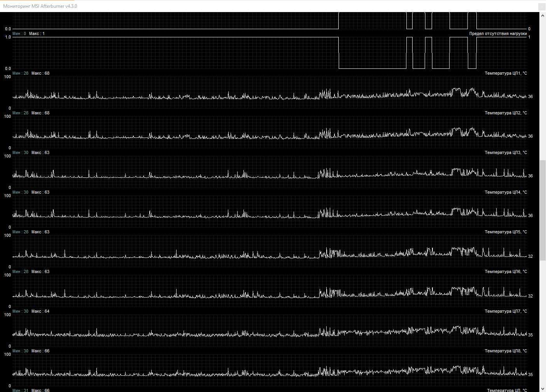
Task: Select the 'Температура ЦП3, °C' label
Action: coord(506,152)
